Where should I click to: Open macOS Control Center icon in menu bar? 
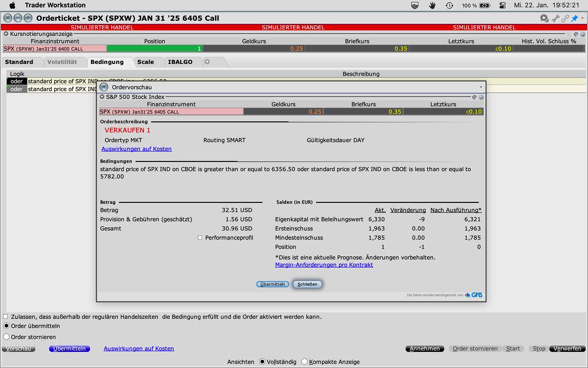click(x=503, y=5)
